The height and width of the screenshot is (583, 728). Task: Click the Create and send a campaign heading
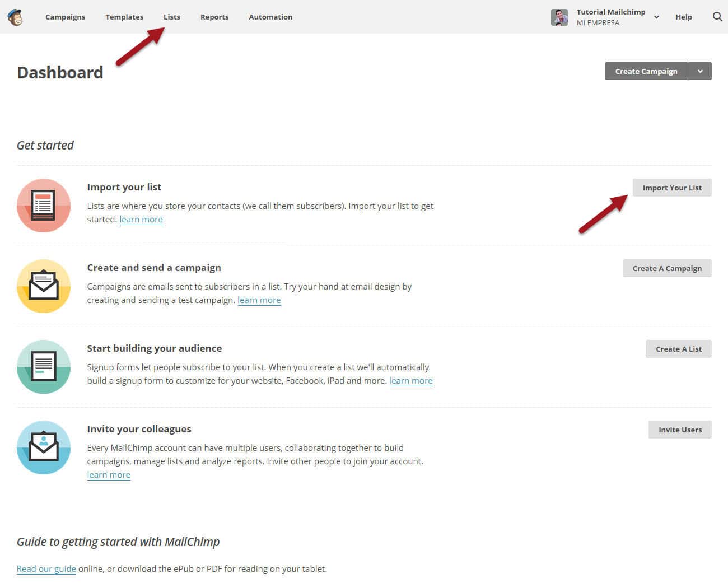click(x=154, y=268)
